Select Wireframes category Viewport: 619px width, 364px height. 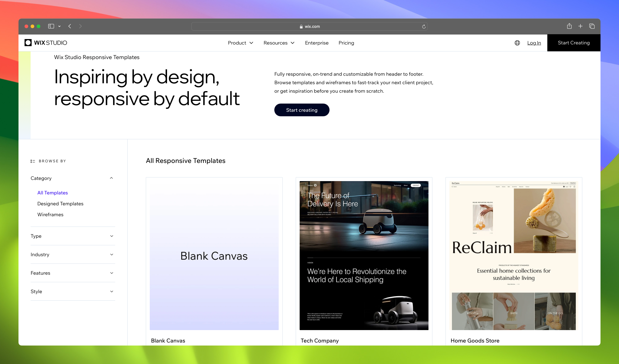[50, 214]
